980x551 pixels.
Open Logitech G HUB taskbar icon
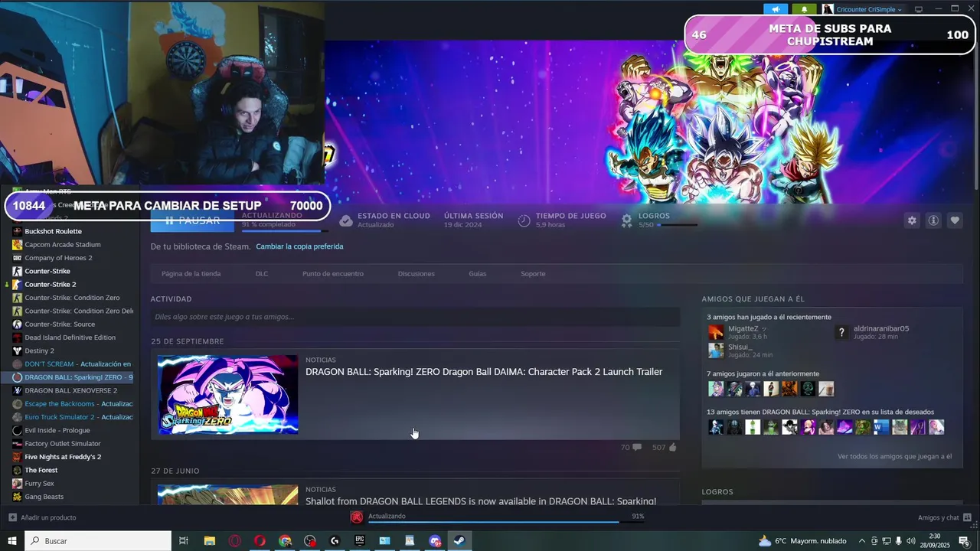point(335,541)
